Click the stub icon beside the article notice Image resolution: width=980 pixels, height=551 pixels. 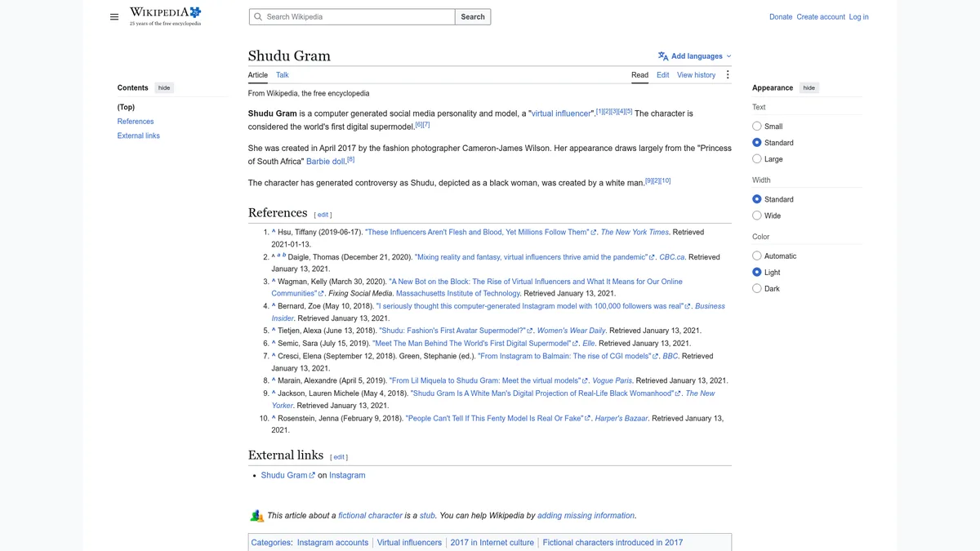[x=256, y=516]
